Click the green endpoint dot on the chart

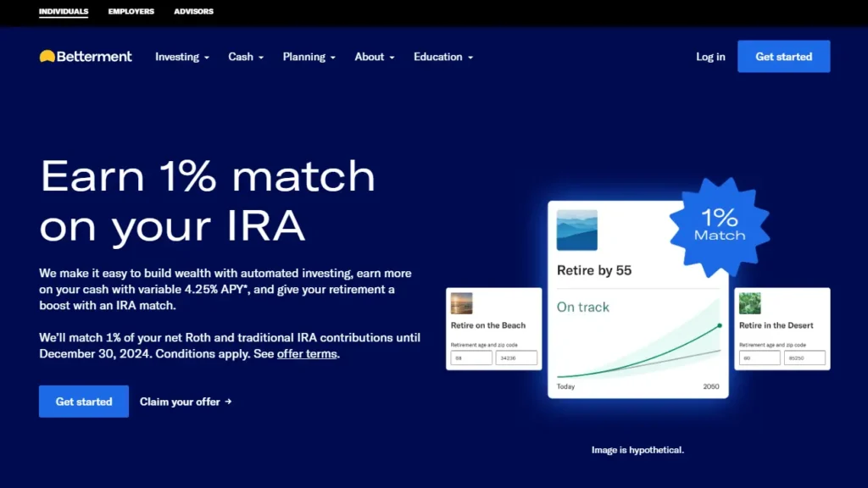pyautogui.click(x=719, y=325)
